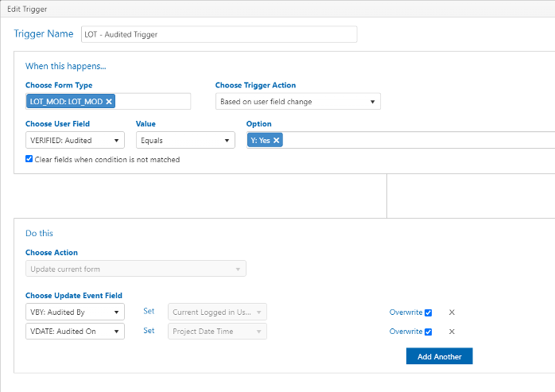Click inside the Option tag input area
Screen dimensions: 555x392
(417, 140)
